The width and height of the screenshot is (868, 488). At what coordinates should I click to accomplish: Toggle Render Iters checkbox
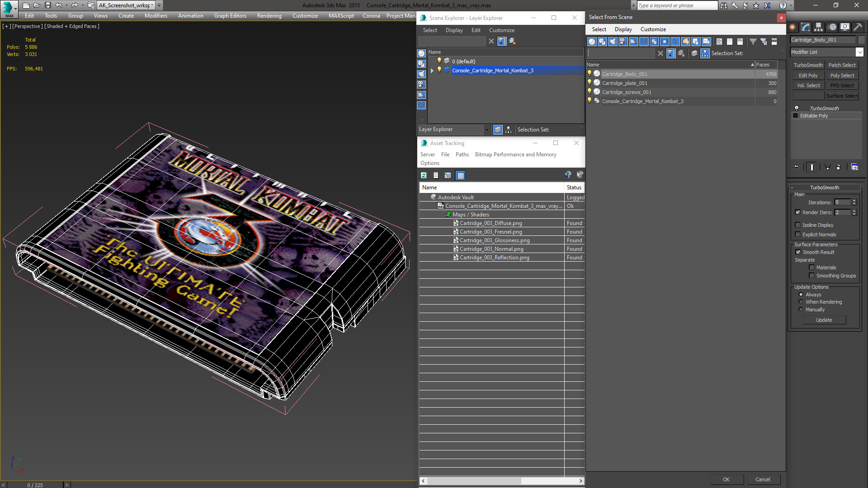797,212
